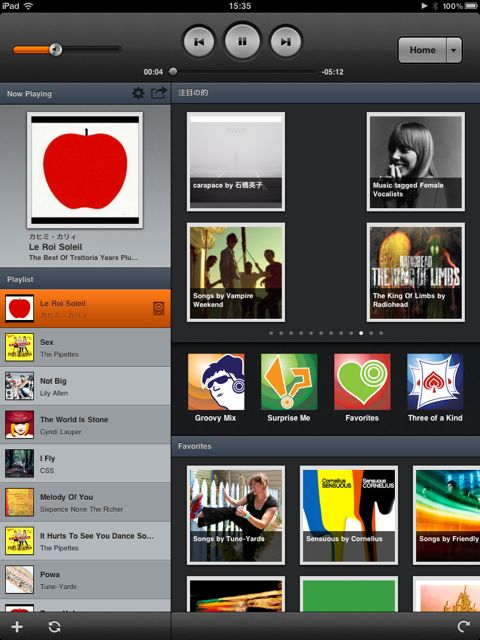Open Now Playing settings gear
The height and width of the screenshot is (640, 480).
tap(138, 93)
